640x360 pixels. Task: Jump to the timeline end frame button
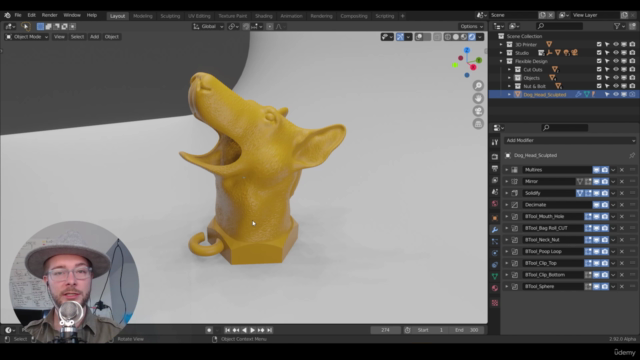pyautogui.click(x=269, y=330)
